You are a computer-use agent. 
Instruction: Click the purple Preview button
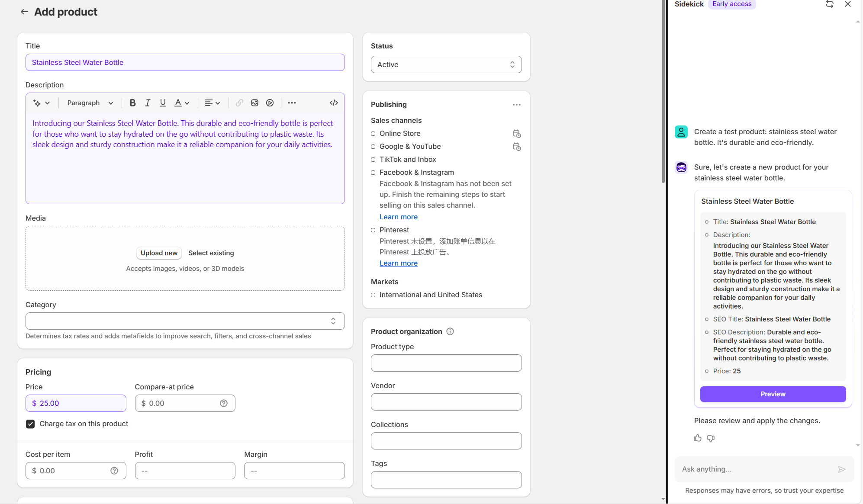(773, 394)
